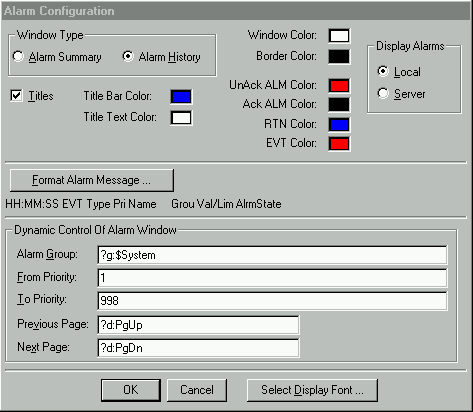473x412 pixels.
Task: Pick the Window Color swatch
Action: 339,36
